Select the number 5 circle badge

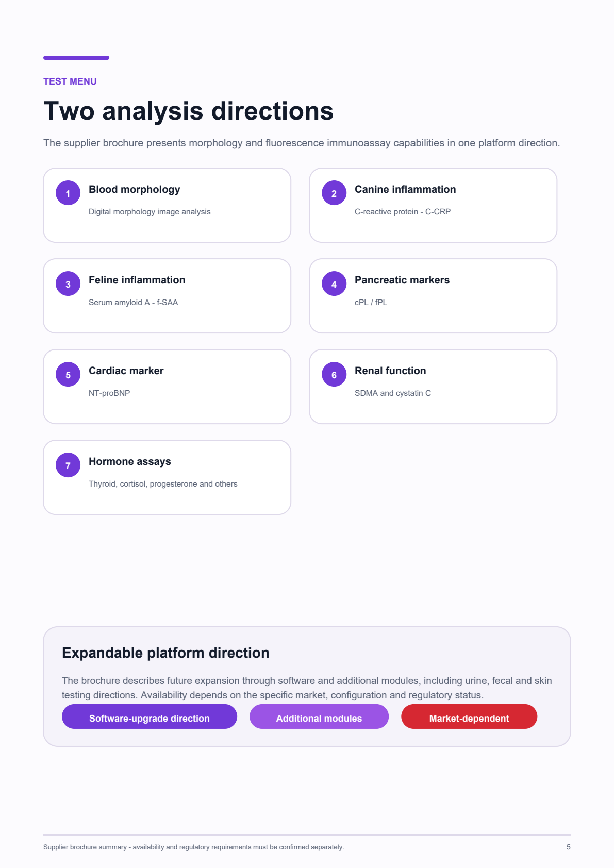68,374
